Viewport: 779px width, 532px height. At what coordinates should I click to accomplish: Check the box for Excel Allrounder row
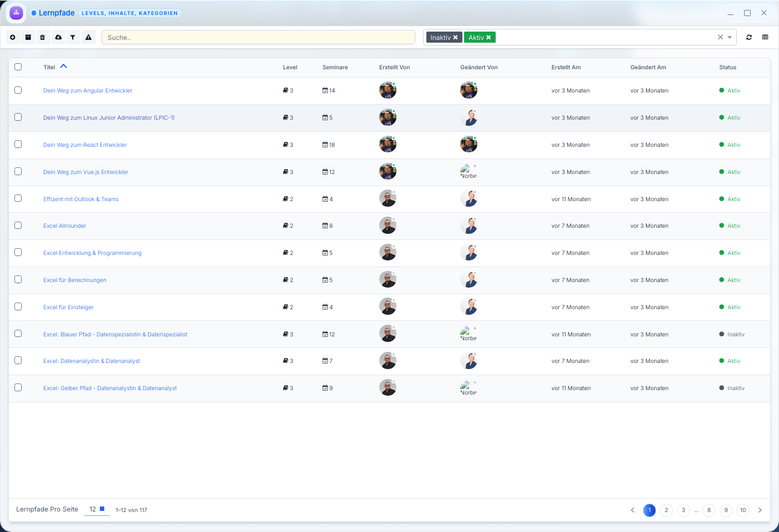tap(18, 226)
